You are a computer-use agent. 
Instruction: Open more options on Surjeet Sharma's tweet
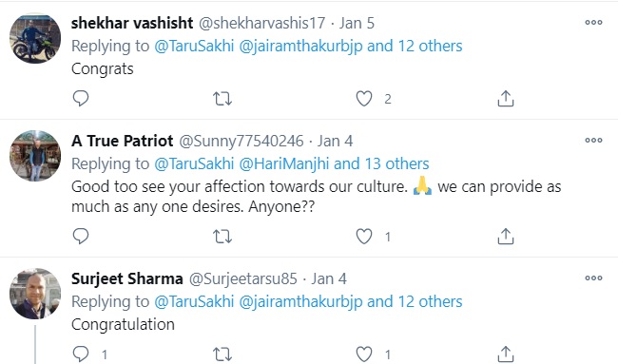593,278
